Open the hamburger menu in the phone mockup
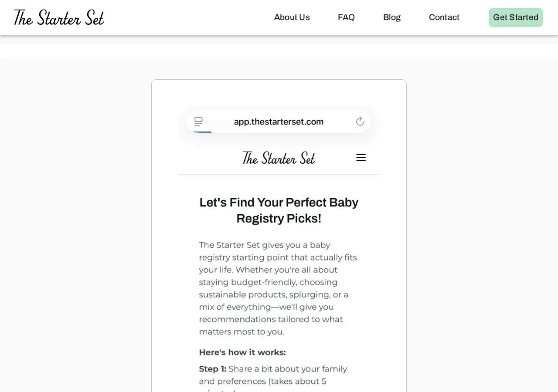558x392 pixels. coord(361,157)
